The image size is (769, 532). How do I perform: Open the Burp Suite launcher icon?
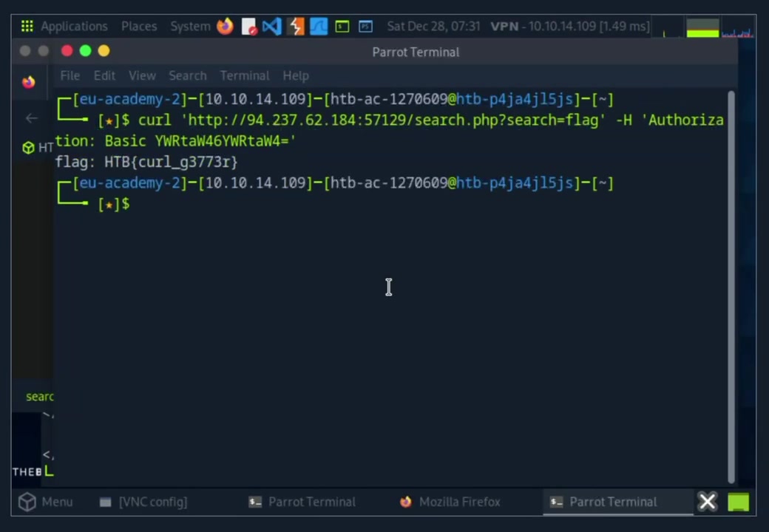click(x=296, y=27)
